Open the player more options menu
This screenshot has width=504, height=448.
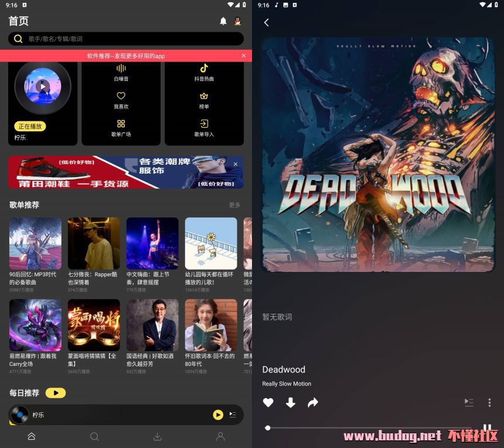click(489, 403)
